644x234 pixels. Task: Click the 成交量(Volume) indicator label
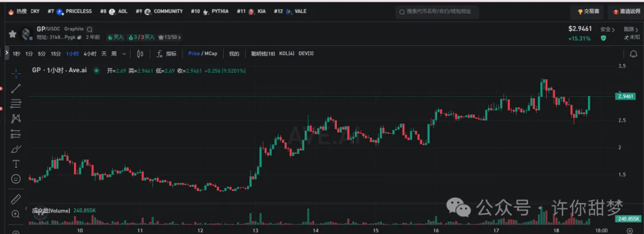tap(51, 211)
